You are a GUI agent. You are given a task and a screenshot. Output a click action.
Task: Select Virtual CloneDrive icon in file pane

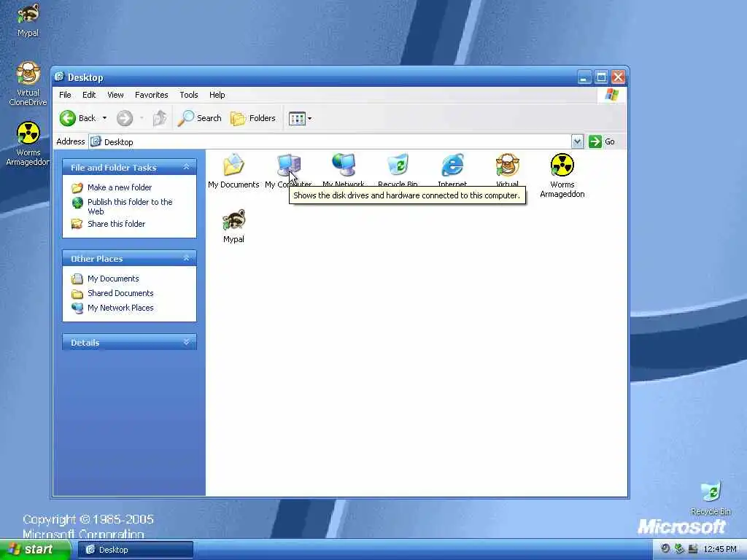pos(507,166)
